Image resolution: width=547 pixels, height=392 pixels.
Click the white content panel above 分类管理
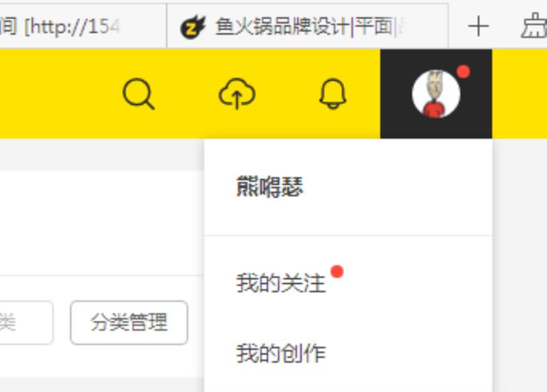tap(101, 224)
